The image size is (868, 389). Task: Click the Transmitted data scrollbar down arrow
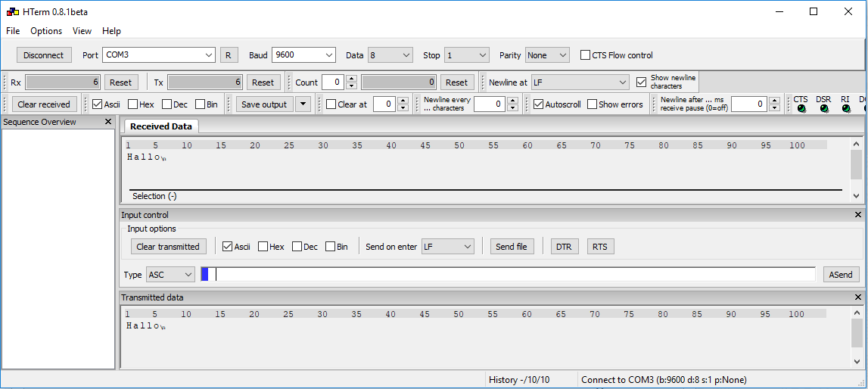tap(857, 362)
